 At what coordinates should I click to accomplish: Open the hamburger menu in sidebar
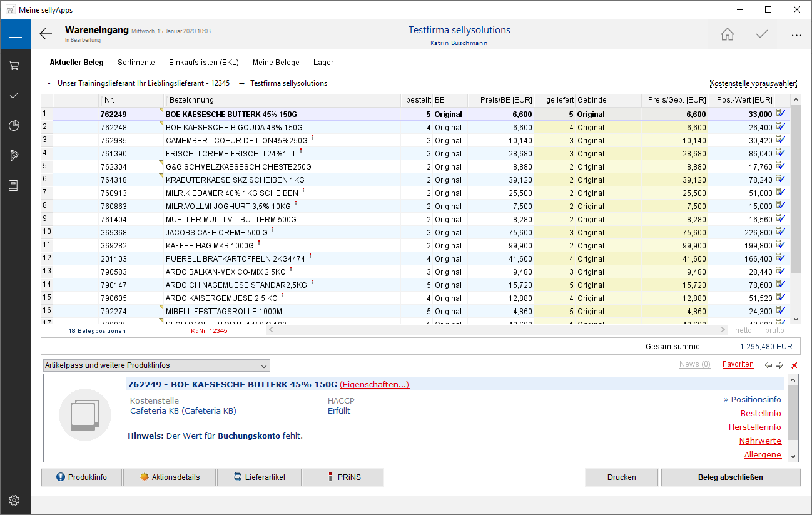click(15, 34)
